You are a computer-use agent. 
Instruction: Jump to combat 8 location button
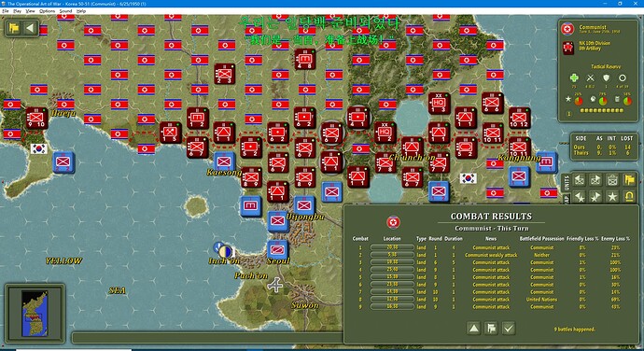coord(392,300)
